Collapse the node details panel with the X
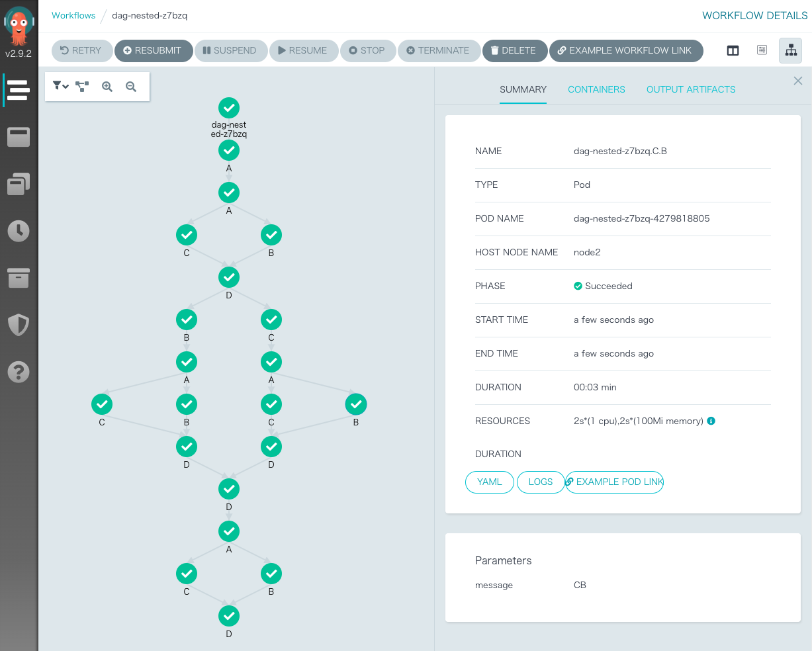This screenshot has width=812, height=651. (x=798, y=81)
